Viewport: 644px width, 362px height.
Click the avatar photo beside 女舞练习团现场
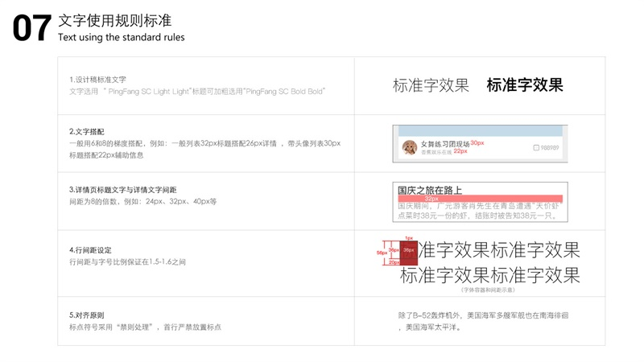[x=410, y=147]
